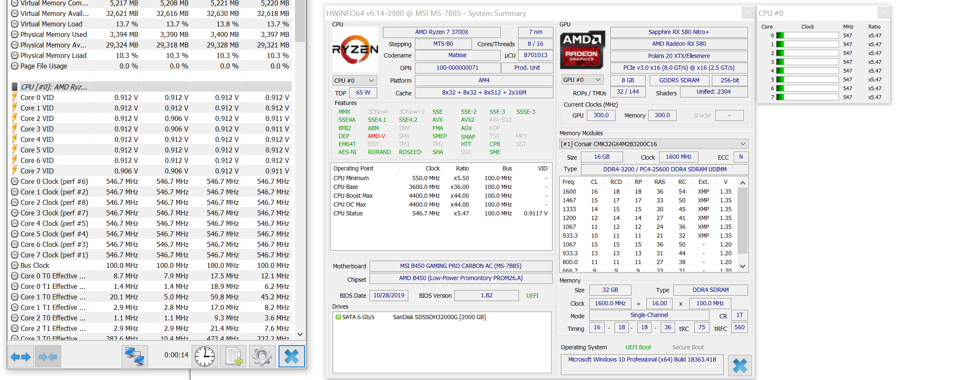Click the lightning bolt icon beside Core 0 VID
The width and height of the screenshot is (980, 380).
point(15,97)
